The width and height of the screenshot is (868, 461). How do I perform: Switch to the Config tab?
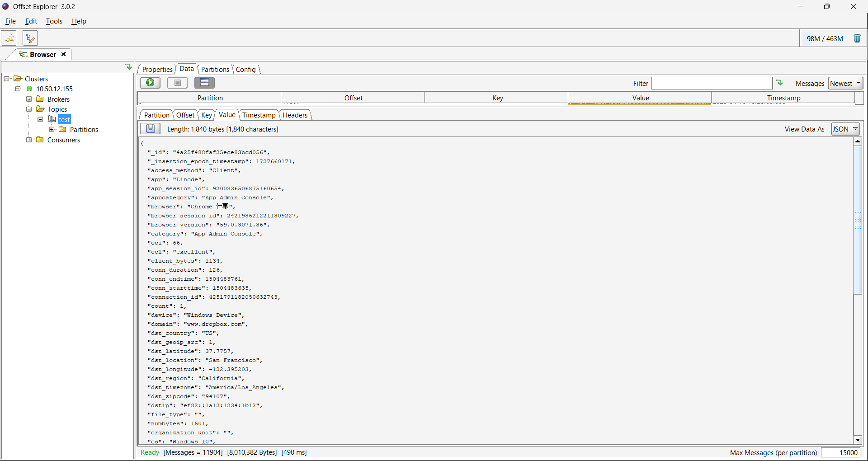tap(246, 69)
